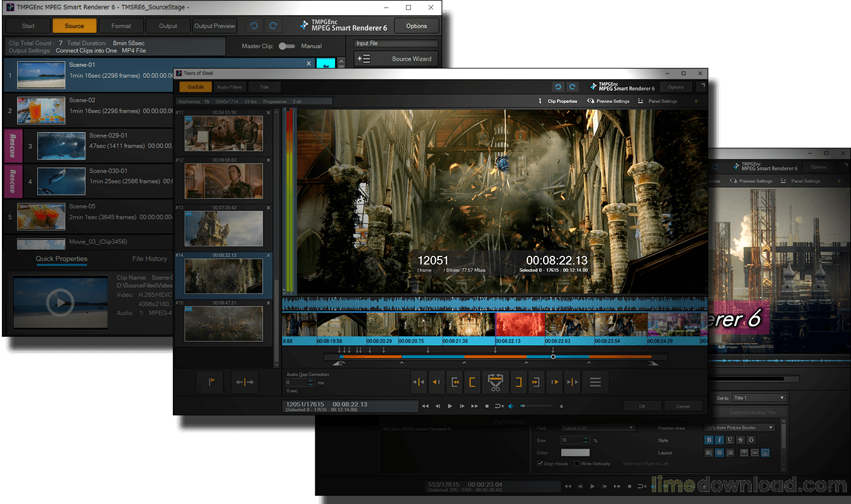Move to selection start button in Cut Edit
Screen dimensions: 851x504
[456, 381]
